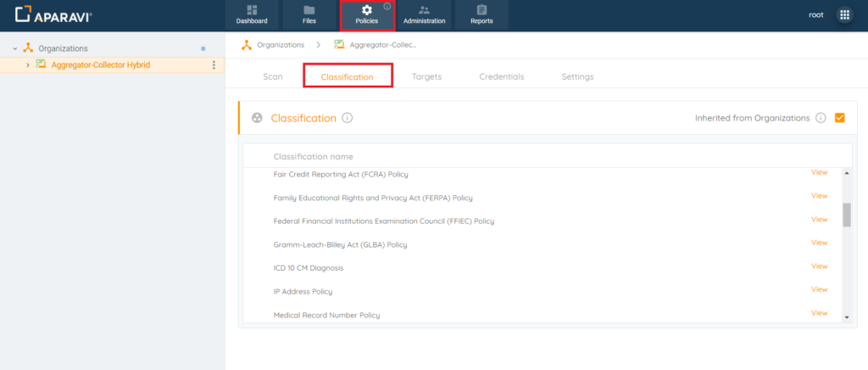Open the Dashboard navigation icon

[x=252, y=10]
